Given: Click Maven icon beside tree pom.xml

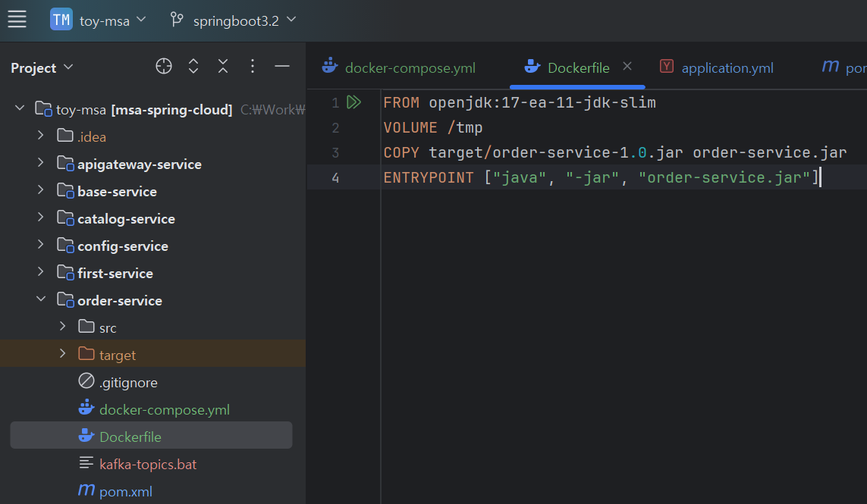Looking at the screenshot, I should pos(86,490).
